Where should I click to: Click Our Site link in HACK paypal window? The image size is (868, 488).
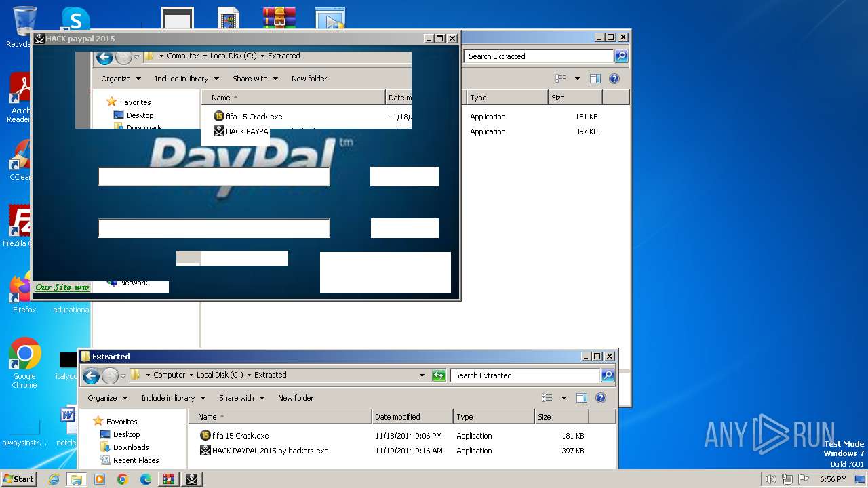pos(62,287)
